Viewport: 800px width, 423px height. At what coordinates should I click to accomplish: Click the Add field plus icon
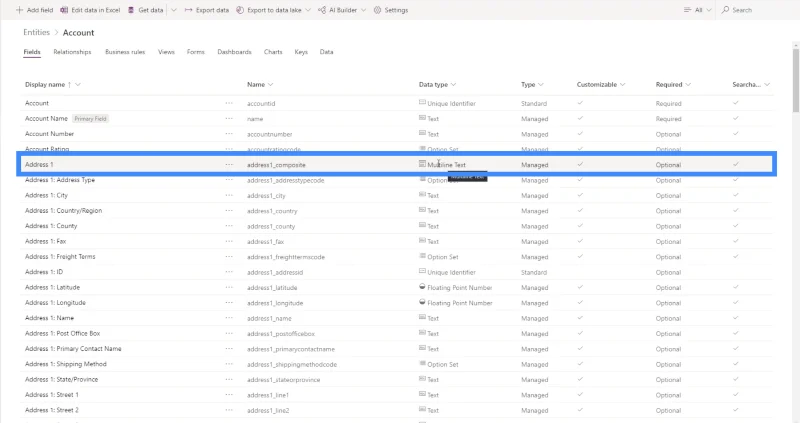(x=19, y=10)
